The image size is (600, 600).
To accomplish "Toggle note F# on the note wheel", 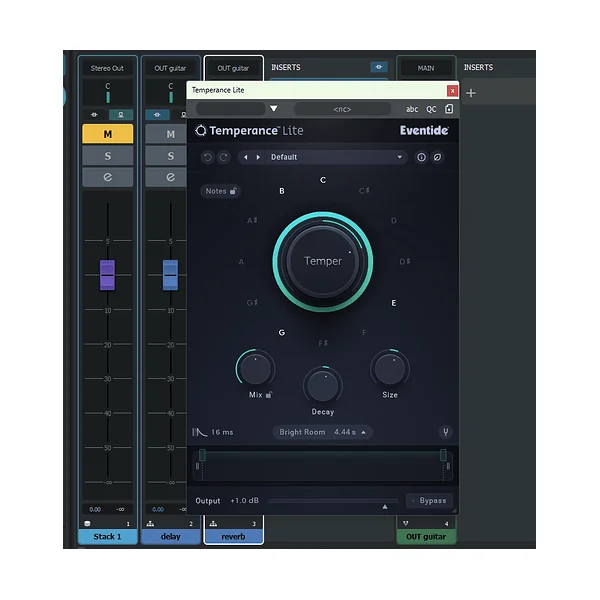I will point(323,343).
